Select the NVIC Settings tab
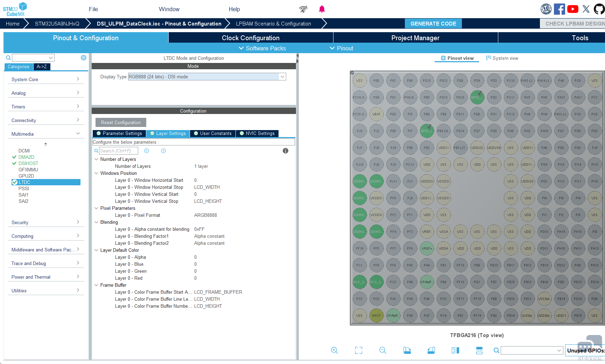 (257, 133)
